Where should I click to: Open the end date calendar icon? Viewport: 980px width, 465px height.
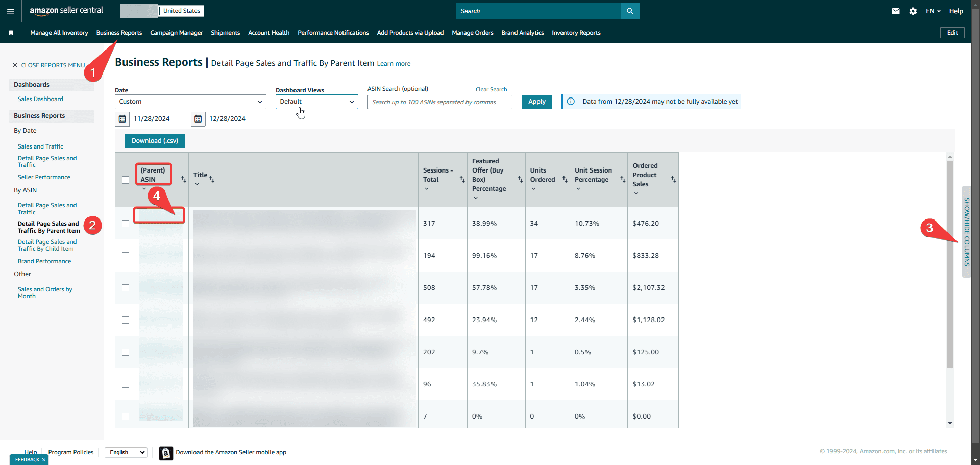198,119
